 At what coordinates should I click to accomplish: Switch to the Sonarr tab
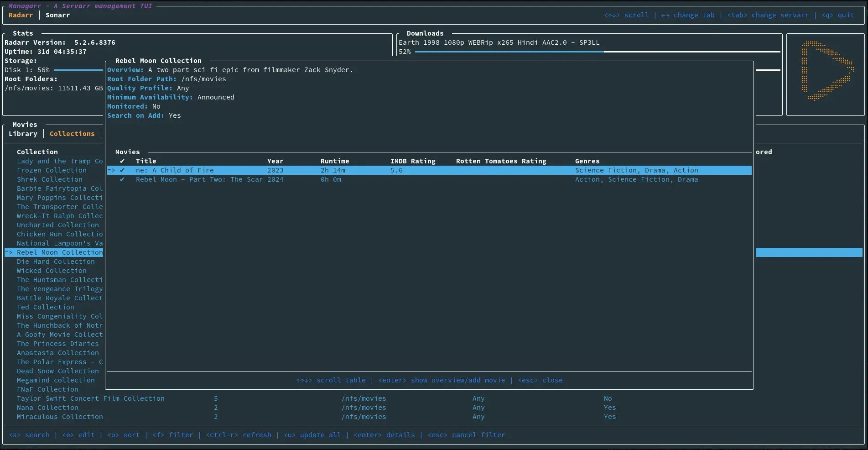pyautogui.click(x=57, y=15)
